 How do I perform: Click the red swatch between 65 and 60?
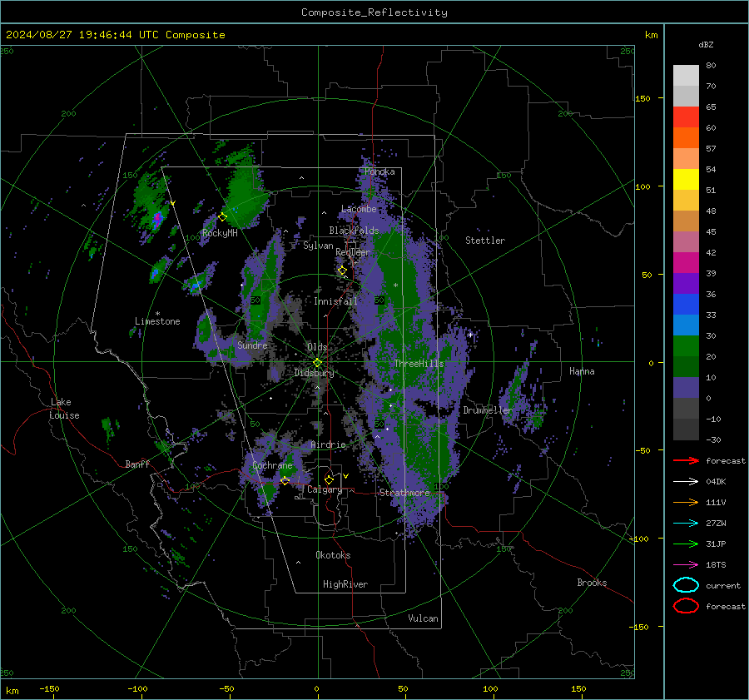tap(686, 117)
